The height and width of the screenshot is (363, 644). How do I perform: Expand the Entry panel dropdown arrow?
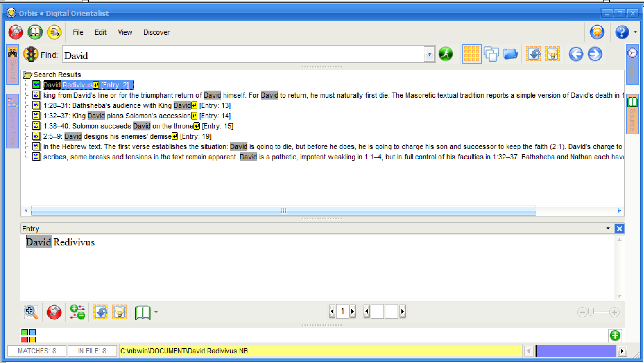coord(608,228)
